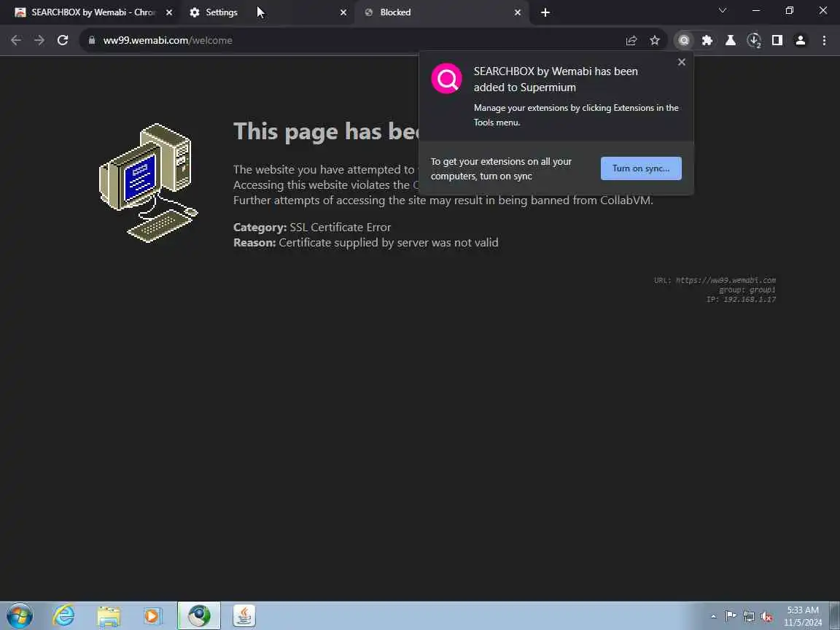This screenshot has height=630, width=840.
Task: Close the Blocked tab
Action: click(518, 12)
